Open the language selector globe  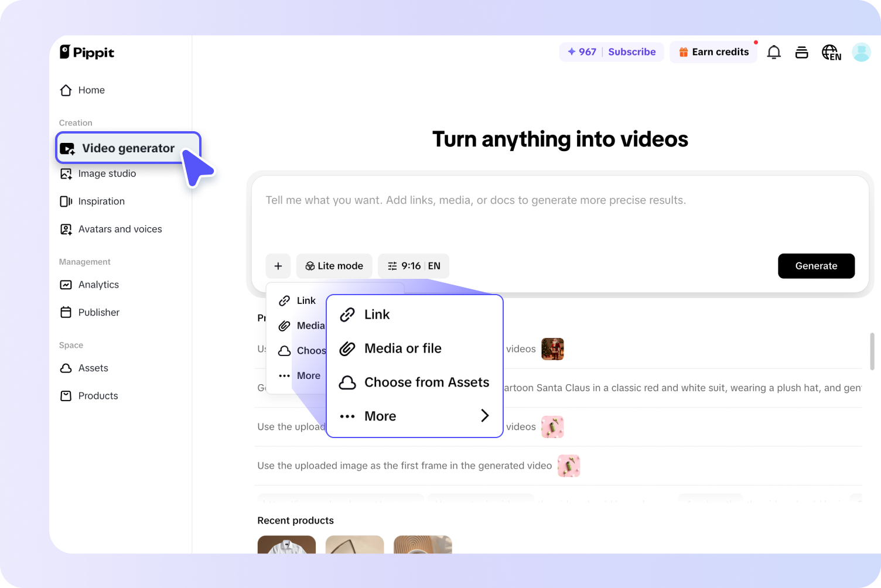[x=831, y=52]
